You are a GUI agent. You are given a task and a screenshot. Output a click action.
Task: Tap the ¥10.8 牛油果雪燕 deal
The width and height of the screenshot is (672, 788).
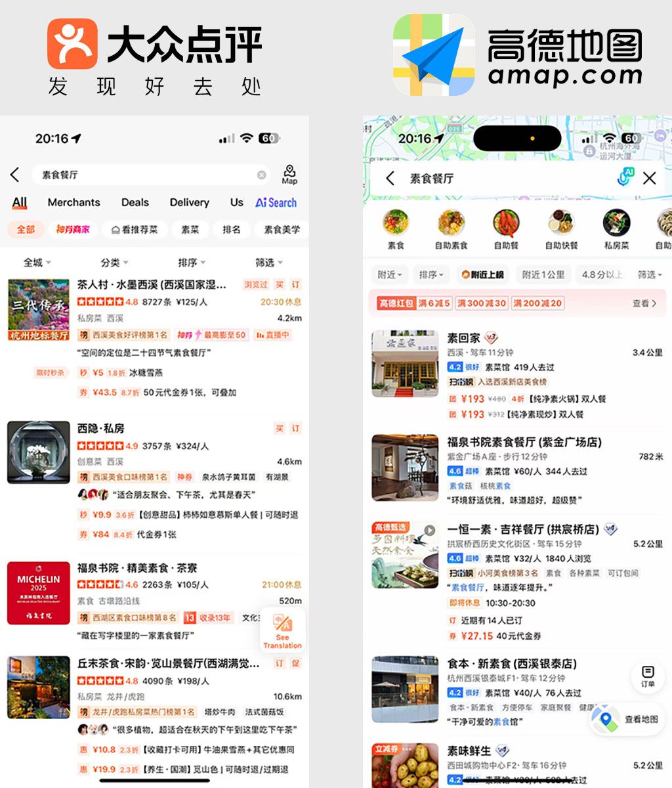[x=186, y=749]
